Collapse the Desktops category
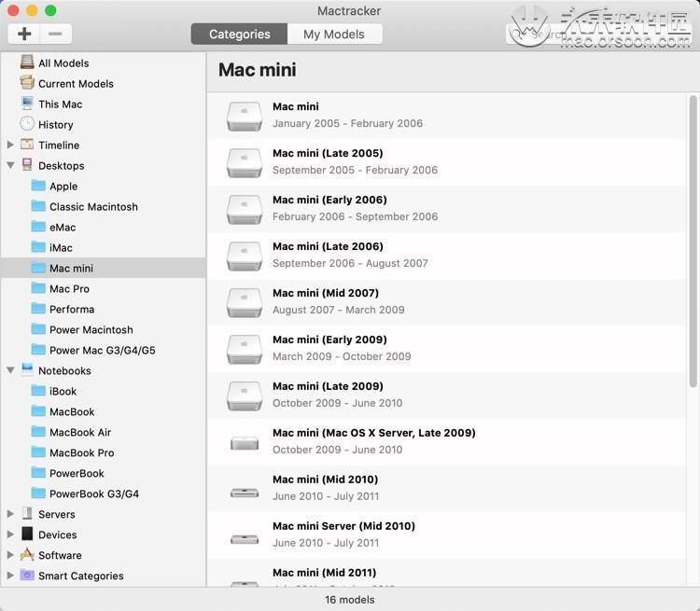The height and width of the screenshot is (611, 700). coord(10,166)
